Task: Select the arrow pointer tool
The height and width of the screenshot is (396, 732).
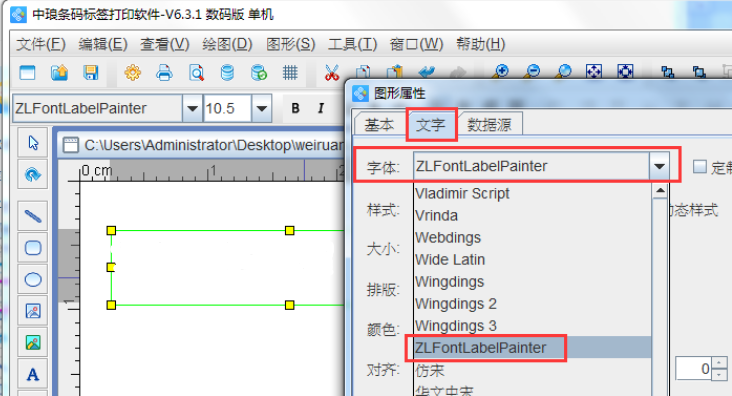Action: 33,142
